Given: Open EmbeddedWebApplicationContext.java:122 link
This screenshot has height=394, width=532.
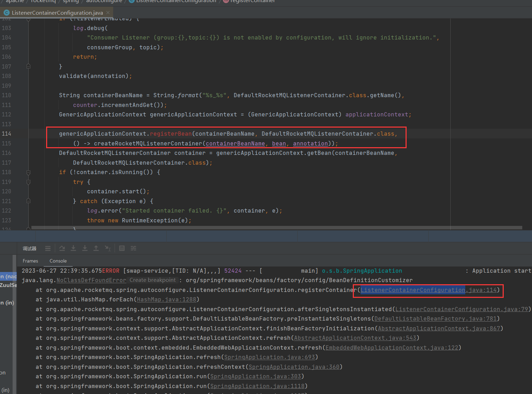Looking at the screenshot, I should point(392,348).
